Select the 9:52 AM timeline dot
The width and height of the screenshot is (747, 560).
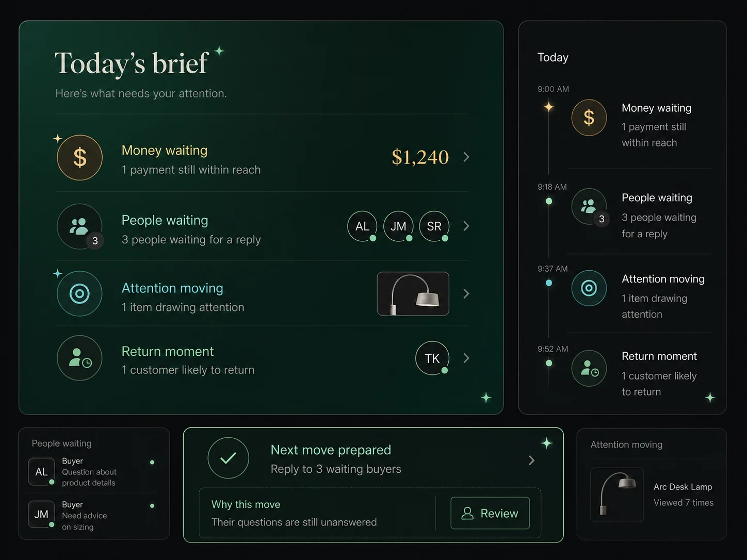[549, 363]
